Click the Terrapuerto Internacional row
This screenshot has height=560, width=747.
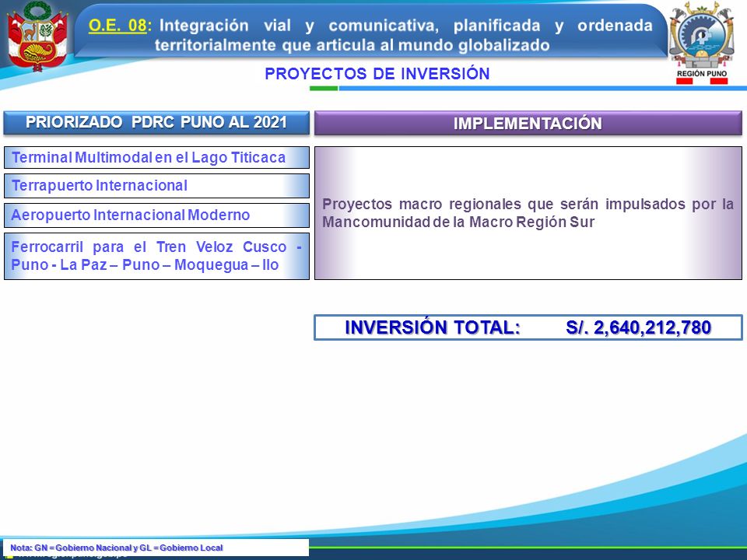156,186
